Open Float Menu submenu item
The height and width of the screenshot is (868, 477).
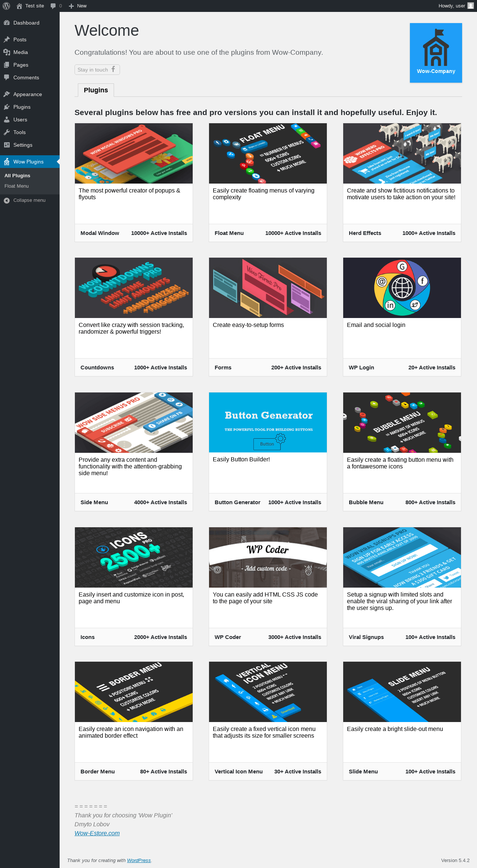[x=16, y=186]
